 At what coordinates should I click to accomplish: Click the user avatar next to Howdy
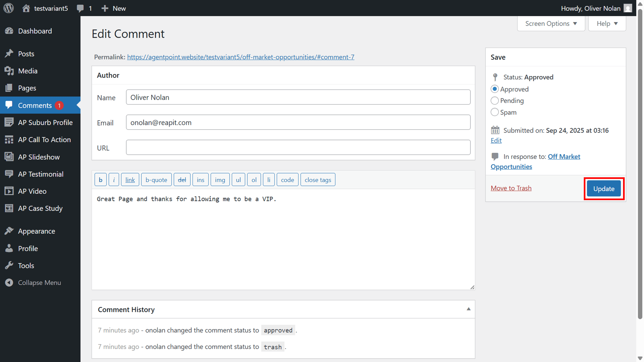tap(628, 8)
